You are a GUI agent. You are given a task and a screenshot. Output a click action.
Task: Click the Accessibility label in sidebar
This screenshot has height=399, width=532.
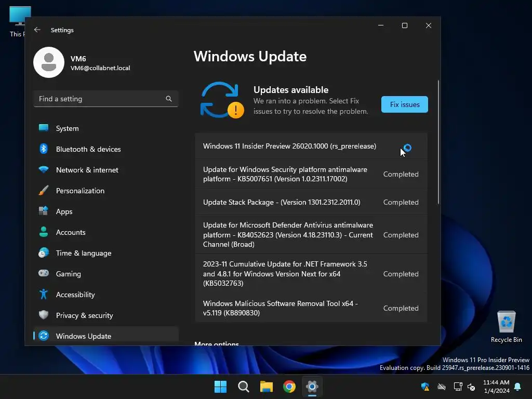[75, 295]
